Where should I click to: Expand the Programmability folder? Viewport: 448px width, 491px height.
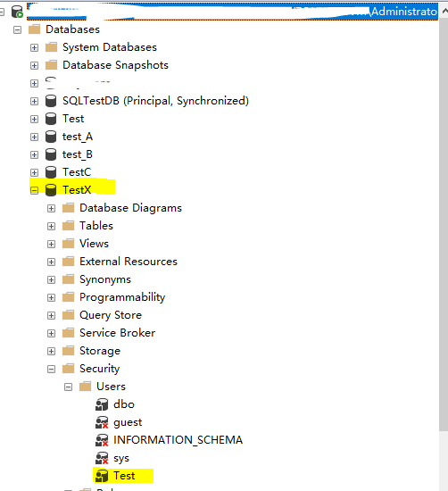[51, 297]
